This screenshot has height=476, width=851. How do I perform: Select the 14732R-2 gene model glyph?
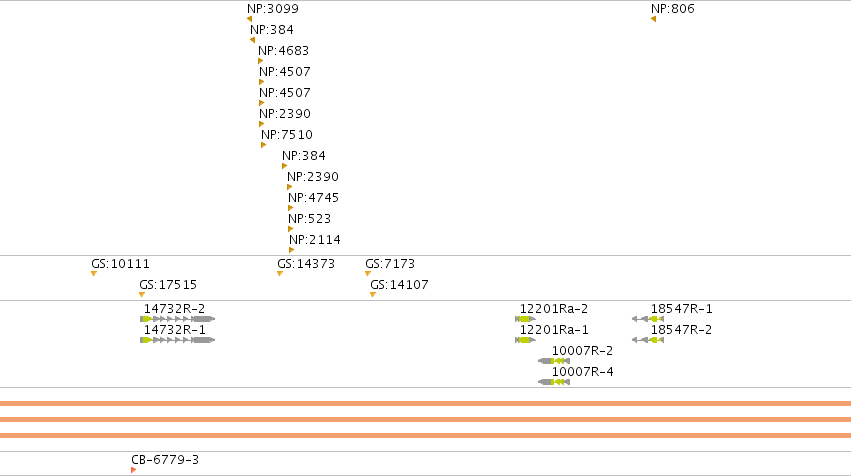(x=177, y=319)
